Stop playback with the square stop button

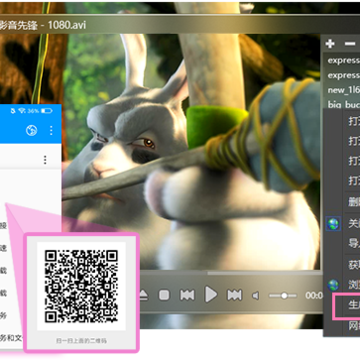point(164,295)
